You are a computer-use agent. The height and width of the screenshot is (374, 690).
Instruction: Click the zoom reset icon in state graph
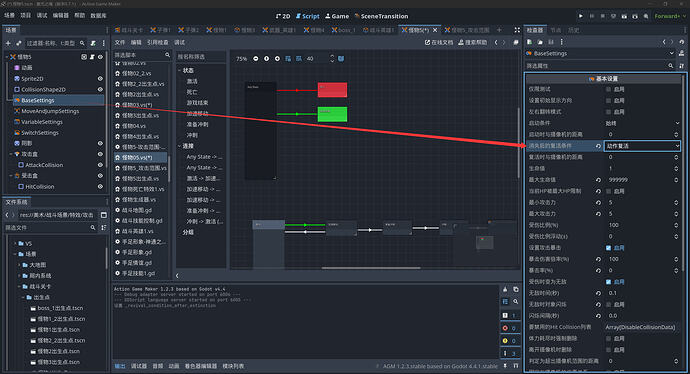[x=266, y=59]
